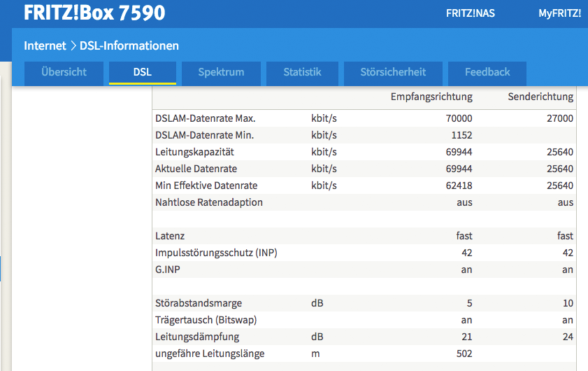Click the Impulsstörungsschutz (INP) label

point(216,253)
